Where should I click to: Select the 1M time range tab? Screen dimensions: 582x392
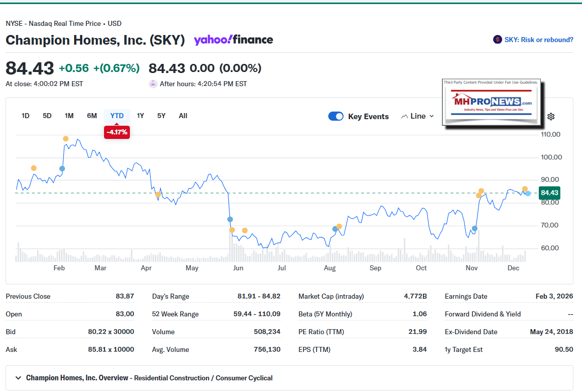(x=69, y=116)
